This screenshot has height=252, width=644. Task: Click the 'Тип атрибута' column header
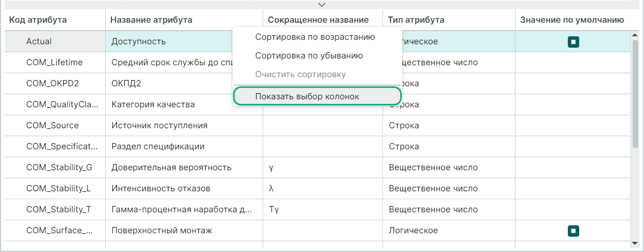tap(416, 20)
